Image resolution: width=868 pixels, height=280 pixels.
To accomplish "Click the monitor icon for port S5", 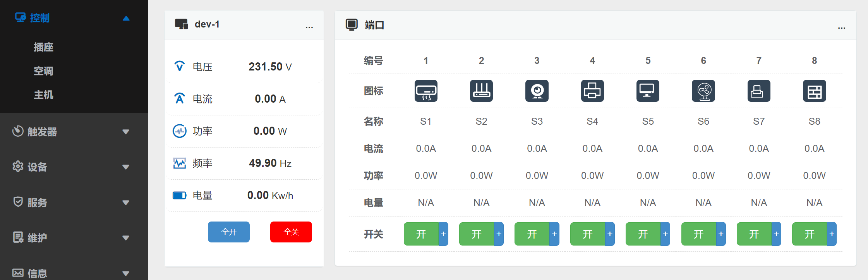I will pyautogui.click(x=648, y=91).
